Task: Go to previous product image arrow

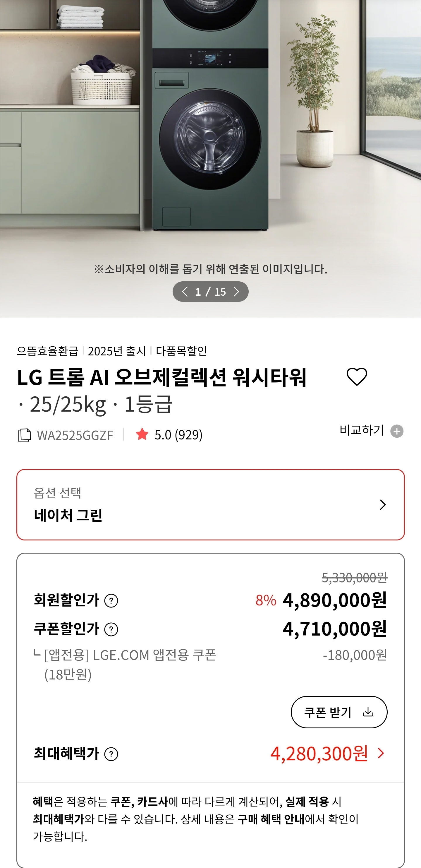Action: click(185, 292)
